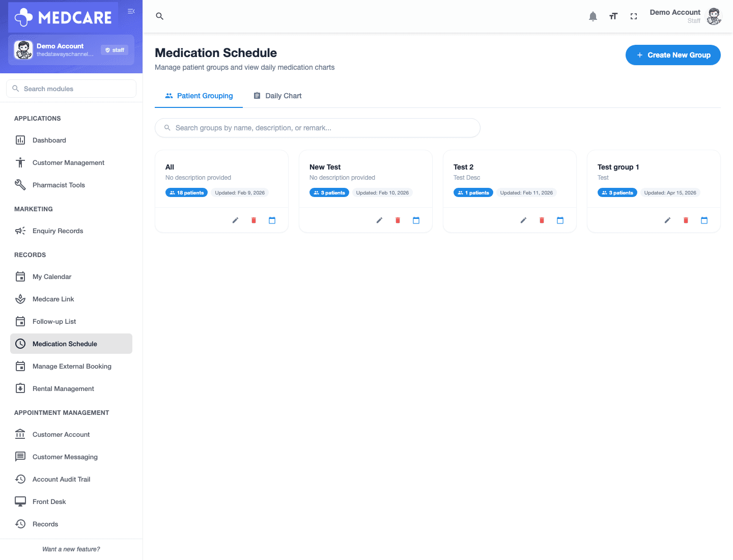Select Medcare Link in the sidebar

tap(71, 299)
